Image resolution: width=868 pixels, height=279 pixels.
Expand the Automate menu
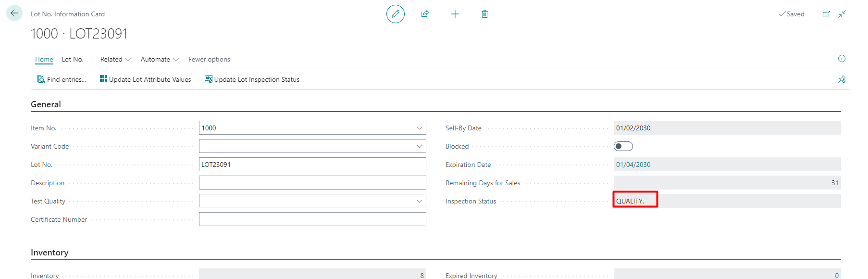coord(160,59)
